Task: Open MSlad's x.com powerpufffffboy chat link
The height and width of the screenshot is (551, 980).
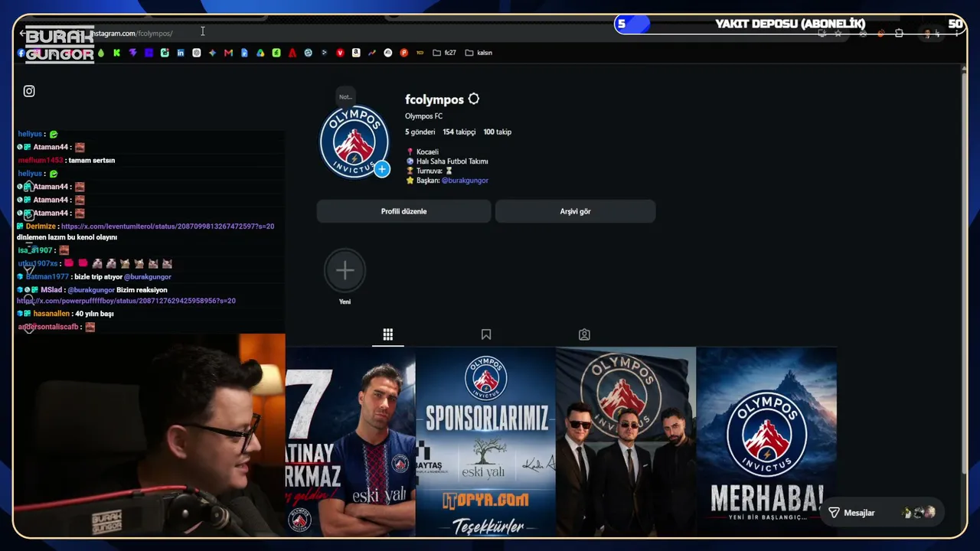Action: pos(126,301)
